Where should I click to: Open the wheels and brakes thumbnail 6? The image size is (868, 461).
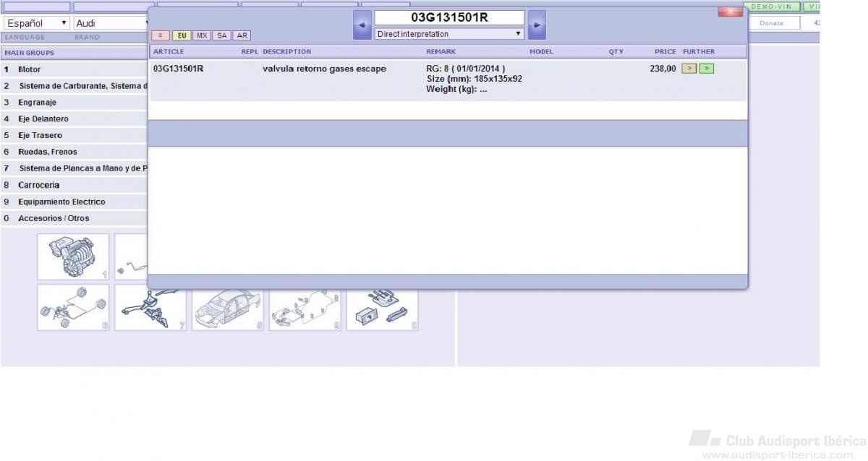pos(73,307)
